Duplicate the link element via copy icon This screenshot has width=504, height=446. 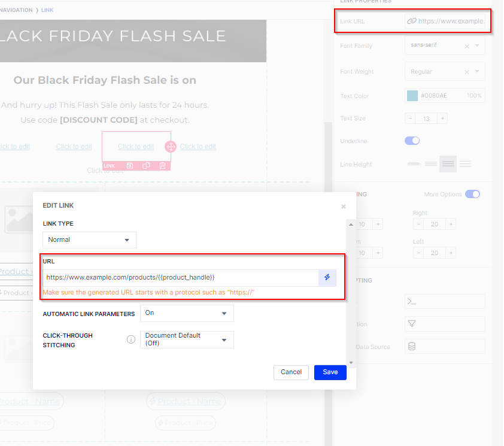pyautogui.click(x=147, y=166)
